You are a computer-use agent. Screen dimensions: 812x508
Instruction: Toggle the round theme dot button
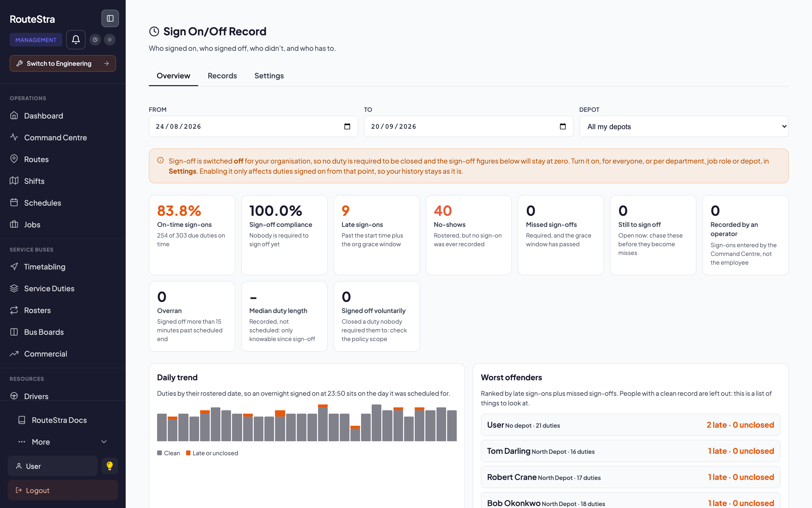pos(110,40)
